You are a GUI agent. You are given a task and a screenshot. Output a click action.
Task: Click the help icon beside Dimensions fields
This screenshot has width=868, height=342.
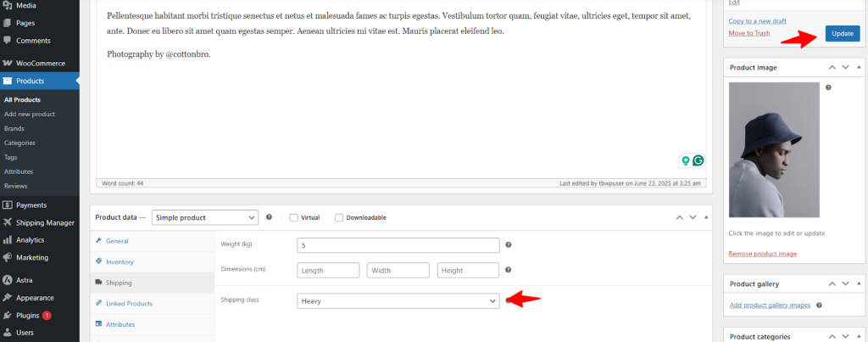point(509,271)
